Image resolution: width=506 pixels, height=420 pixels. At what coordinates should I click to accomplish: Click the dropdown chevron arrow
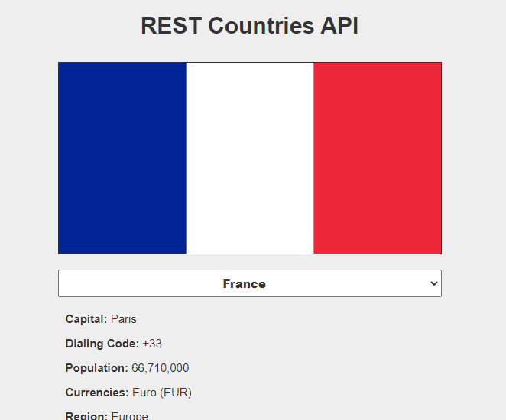pos(434,283)
